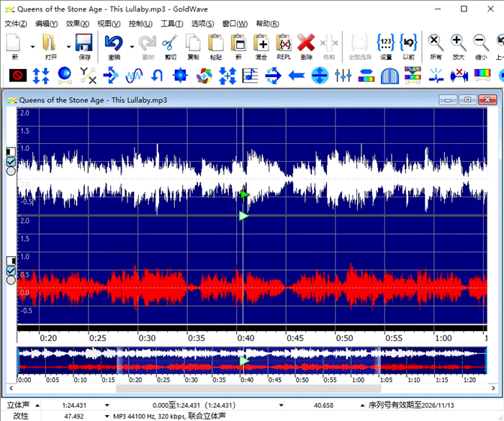This screenshot has height=421, width=504.
Task: Open the 选项(S) menu
Action: click(x=203, y=24)
